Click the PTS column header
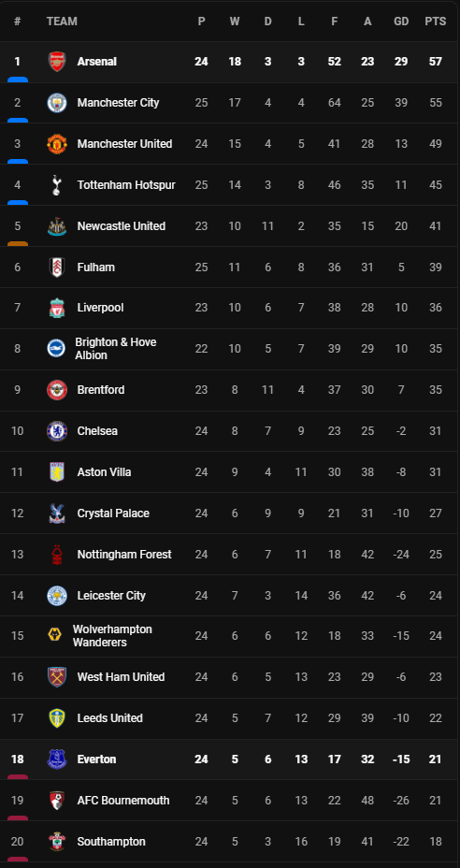The width and height of the screenshot is (460, 868). click(x=436, y=22)
